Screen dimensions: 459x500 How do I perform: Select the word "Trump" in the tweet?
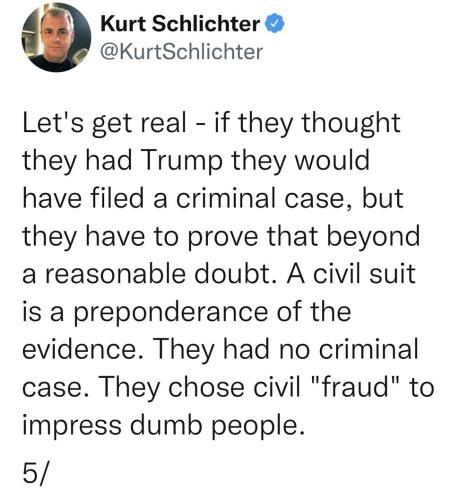[x=182, y=161]
